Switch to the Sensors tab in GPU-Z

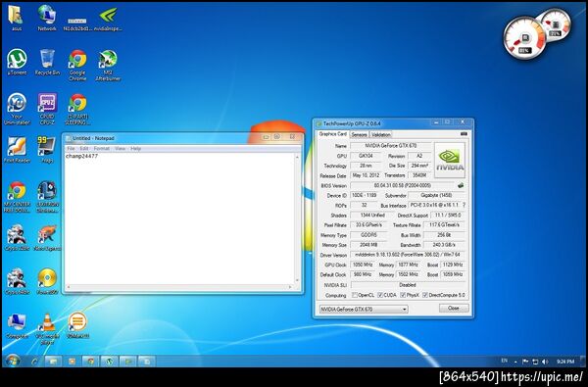[x=360, y=134]
